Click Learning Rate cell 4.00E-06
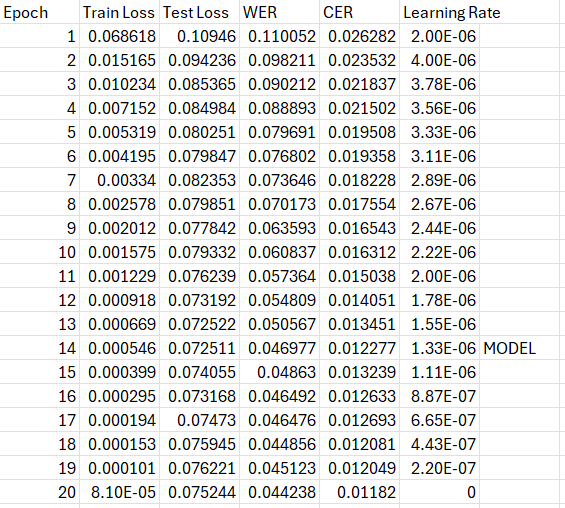 pyautogui.click(x=439, y=60)
